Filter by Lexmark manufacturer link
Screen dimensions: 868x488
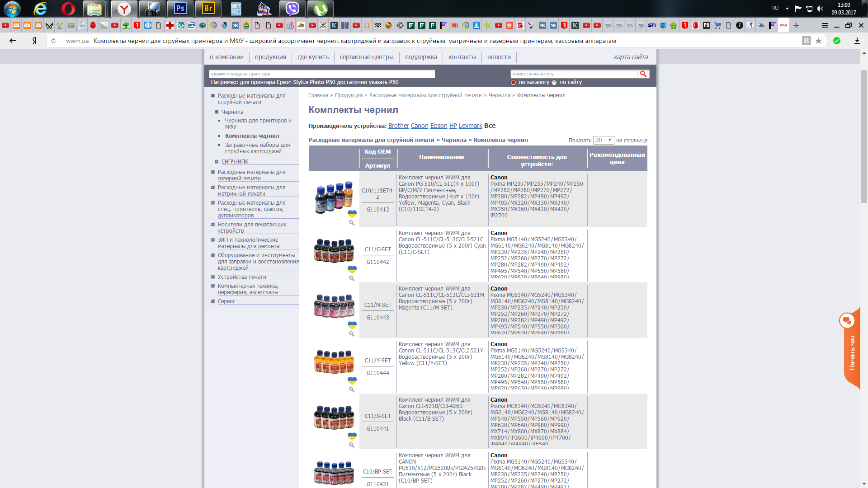pyautogui.click(x=471, y=126)
